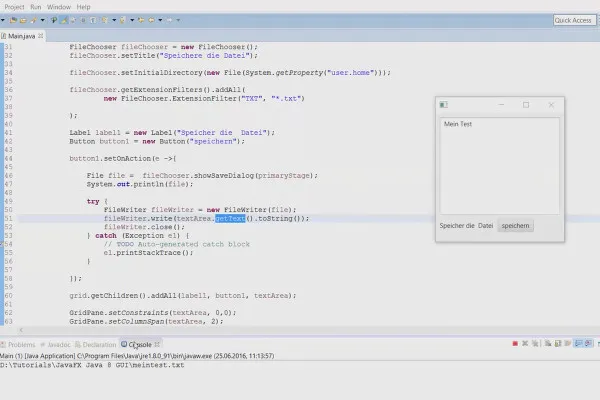Viewport: 600px width, 400px height.
Task: Maximize the JavaFX application window
Action: point(526,104)
